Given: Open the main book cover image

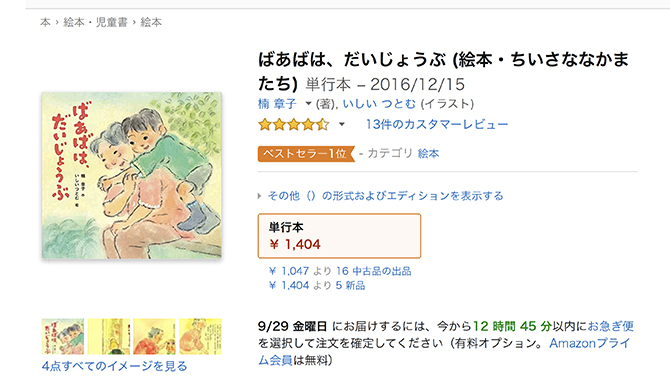Looking at the screenshot, I should 132,175.
